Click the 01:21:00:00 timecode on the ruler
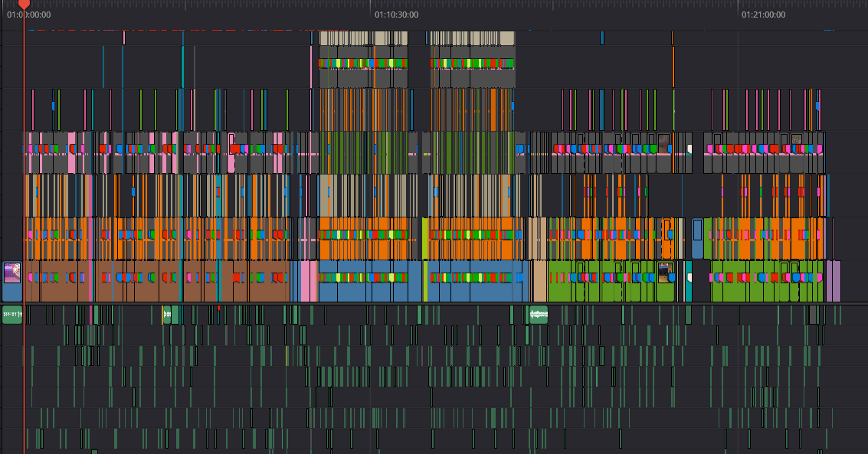This screenshot has height=454, width=868. pos(763,15)
